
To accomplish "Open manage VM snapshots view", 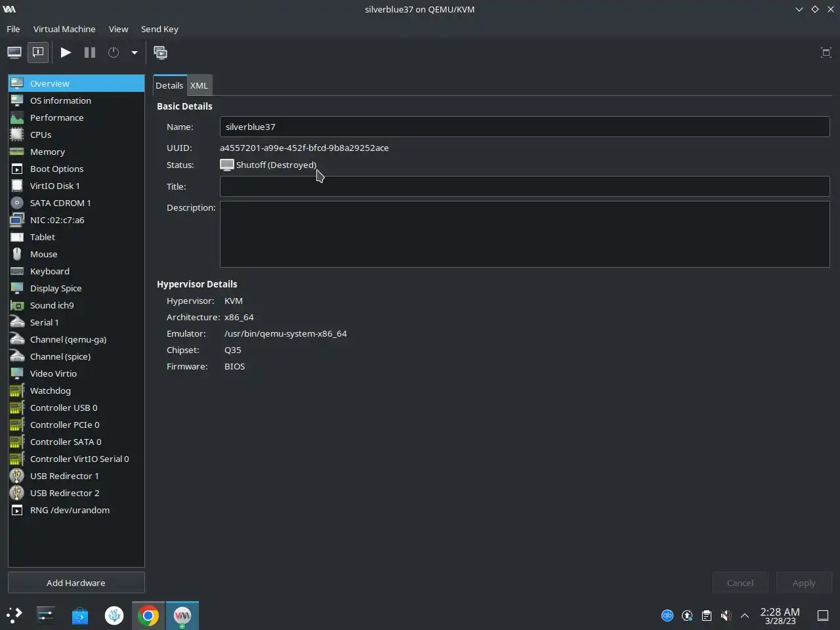I will (x=160, y=52).
